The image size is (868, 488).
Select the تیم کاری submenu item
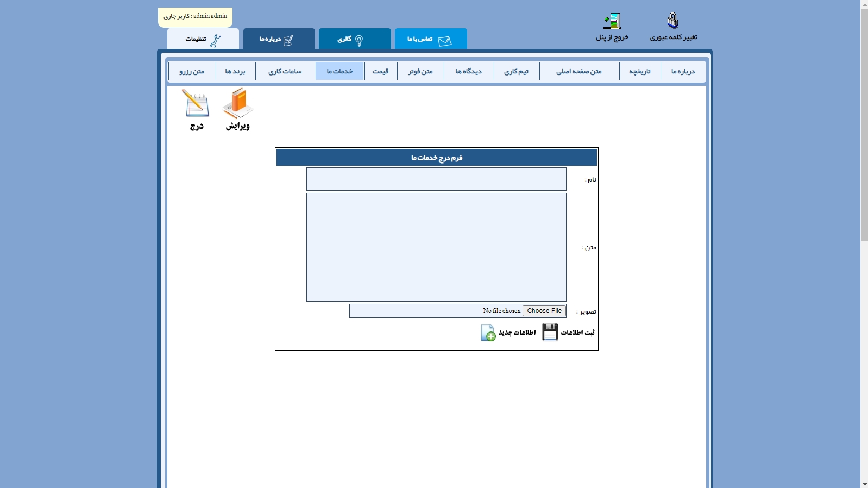[x=517, y=71]
